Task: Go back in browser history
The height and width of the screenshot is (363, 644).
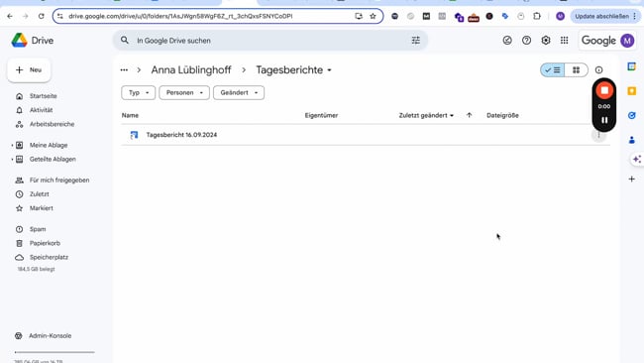Action: click(10, 16)
